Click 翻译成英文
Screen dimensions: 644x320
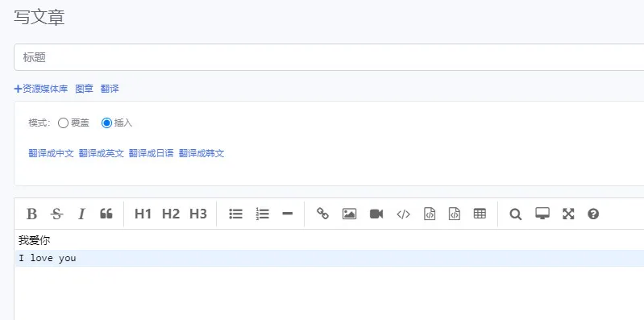click(x=101, y=154)
